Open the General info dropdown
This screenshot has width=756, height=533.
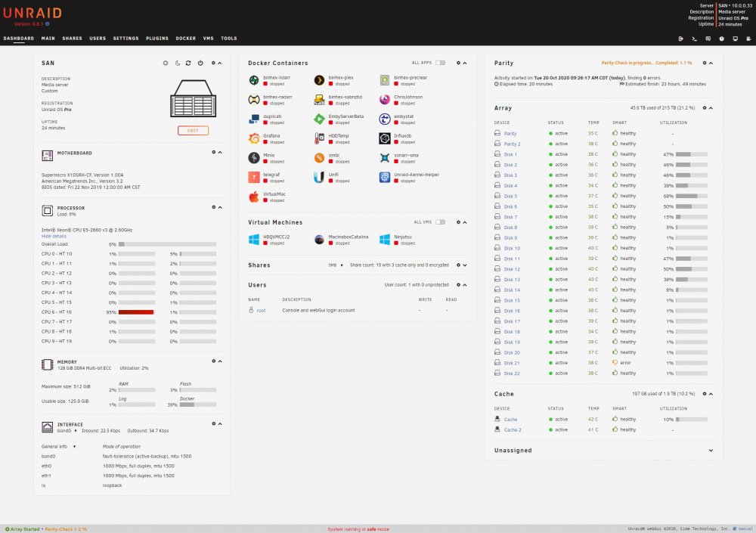coord(58,447)
